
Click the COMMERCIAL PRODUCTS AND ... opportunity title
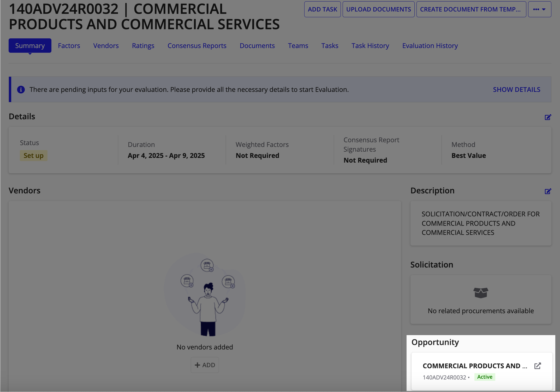coord(475,366)
